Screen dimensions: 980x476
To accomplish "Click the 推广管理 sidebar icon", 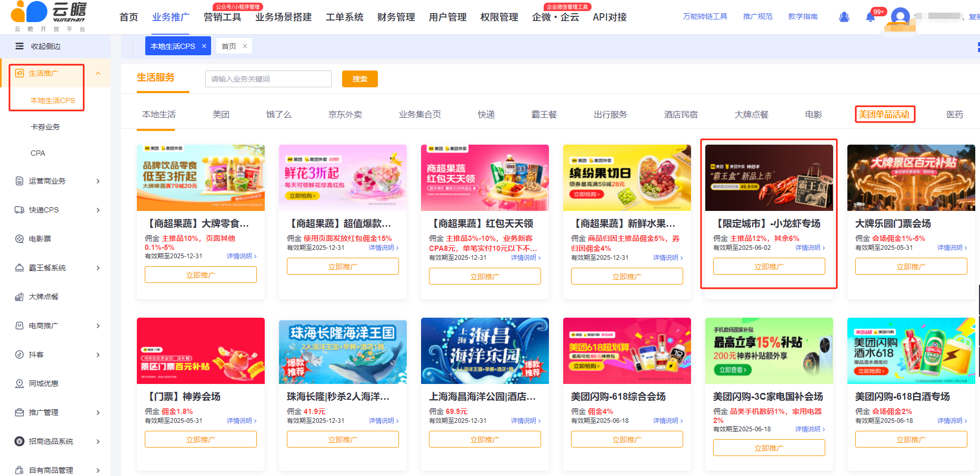I will (19, 412).
